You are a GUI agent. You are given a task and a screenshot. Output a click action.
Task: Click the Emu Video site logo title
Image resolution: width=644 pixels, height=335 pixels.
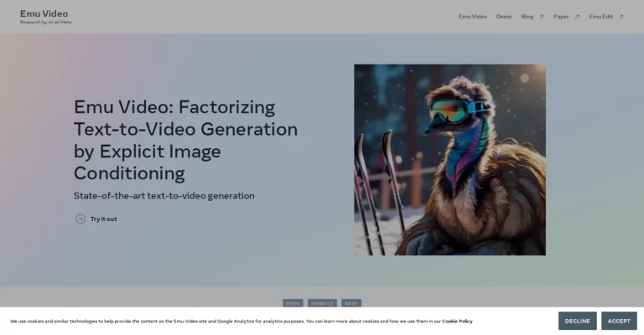coord(44,13)
